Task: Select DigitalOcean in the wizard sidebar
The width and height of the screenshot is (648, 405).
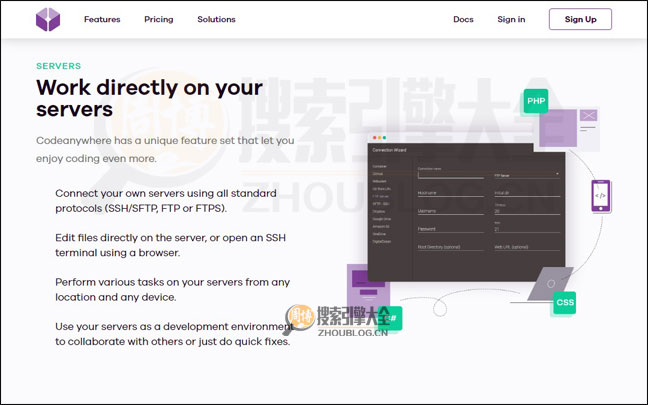Action: [x=381, y=241]
